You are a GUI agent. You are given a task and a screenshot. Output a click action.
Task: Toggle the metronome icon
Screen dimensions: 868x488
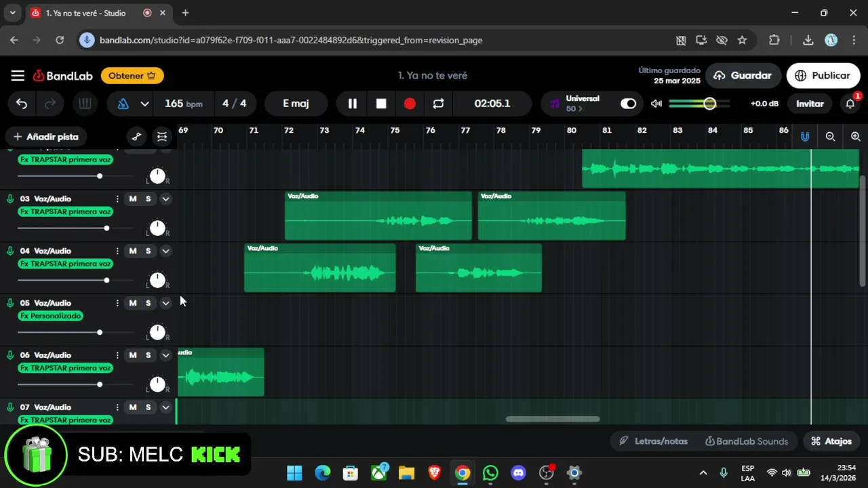(x=123, y=104)
